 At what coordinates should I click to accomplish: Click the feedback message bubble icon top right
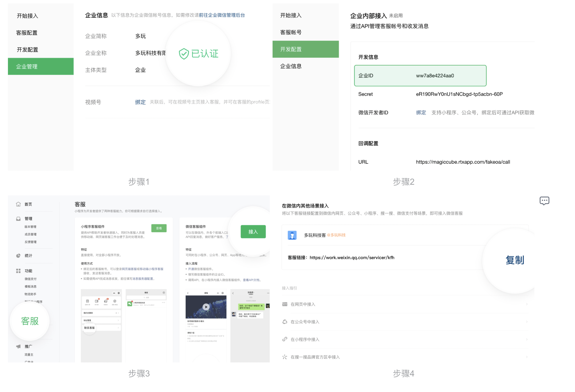click(x=545, y=201)
